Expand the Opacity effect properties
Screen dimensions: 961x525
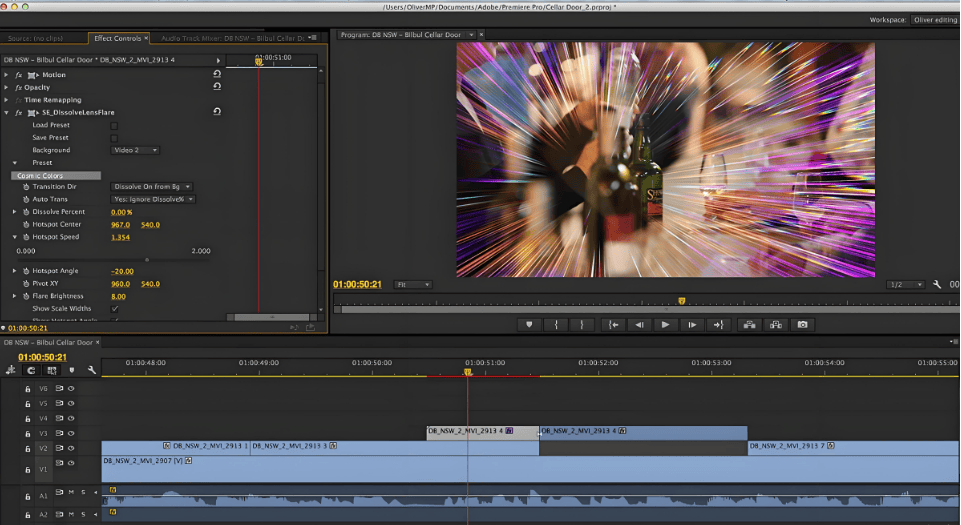click(7, 88)
